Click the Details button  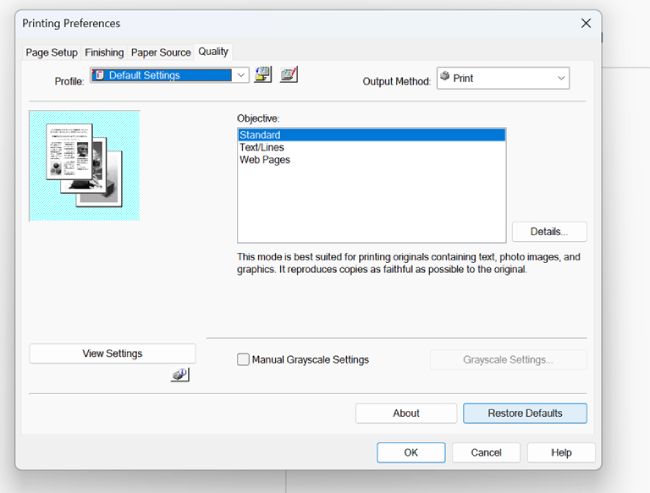[549, 232]
